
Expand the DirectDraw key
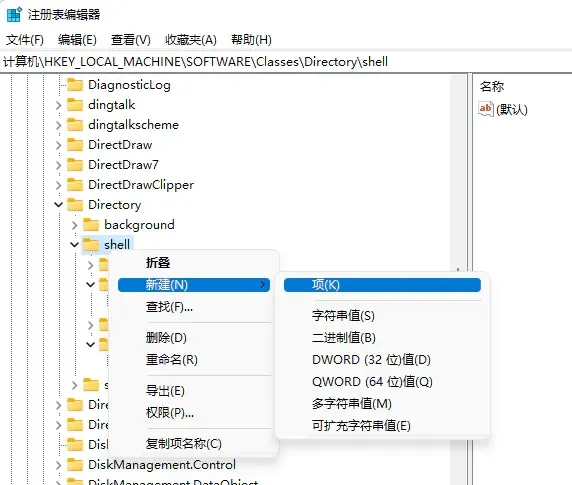(x=58, y=145)
